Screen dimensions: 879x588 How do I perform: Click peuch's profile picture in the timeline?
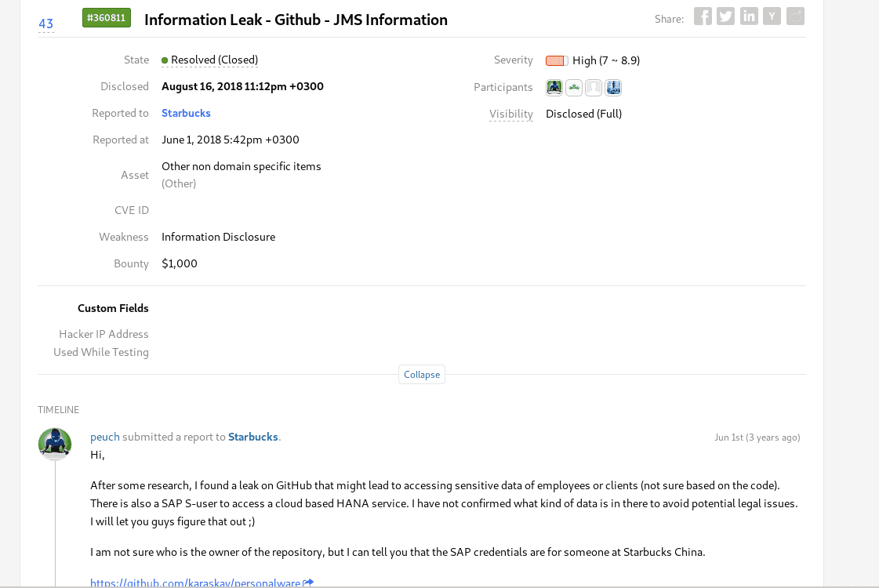[x=54, y=443]
